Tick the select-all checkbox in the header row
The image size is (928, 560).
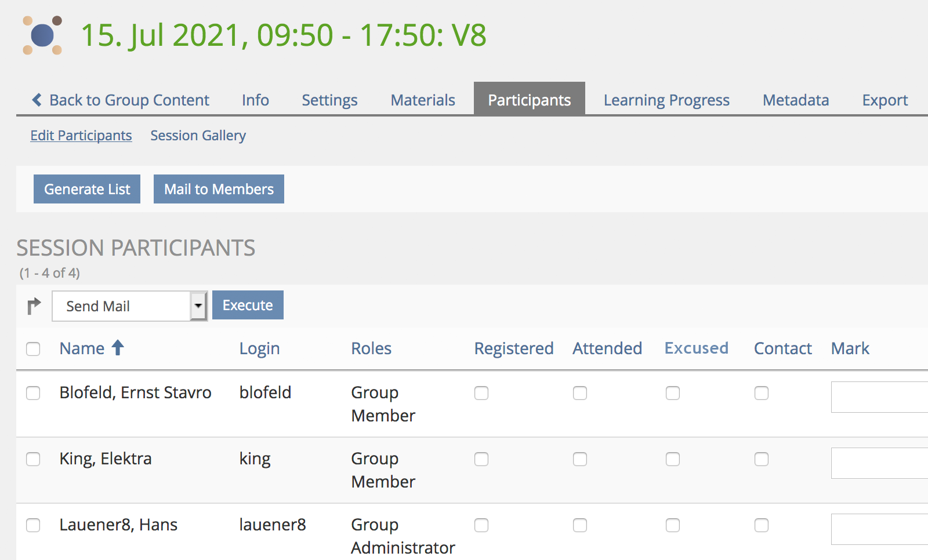click(33, 348)
